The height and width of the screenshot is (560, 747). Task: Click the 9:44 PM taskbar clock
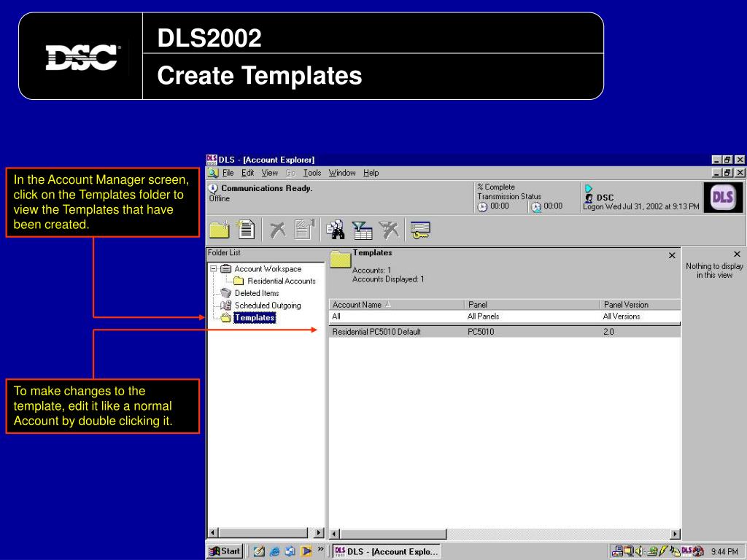724,551
